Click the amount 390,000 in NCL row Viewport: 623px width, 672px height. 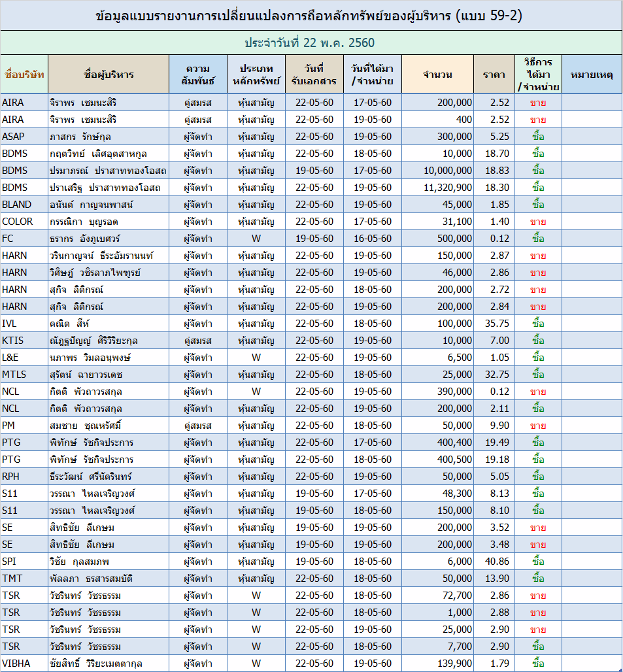(454, 392)
